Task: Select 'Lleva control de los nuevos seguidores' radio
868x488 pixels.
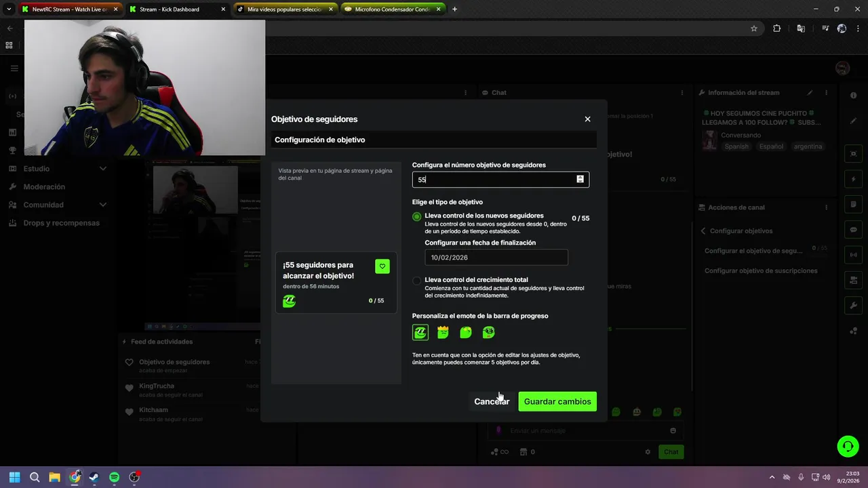Action: pos(416,217)
